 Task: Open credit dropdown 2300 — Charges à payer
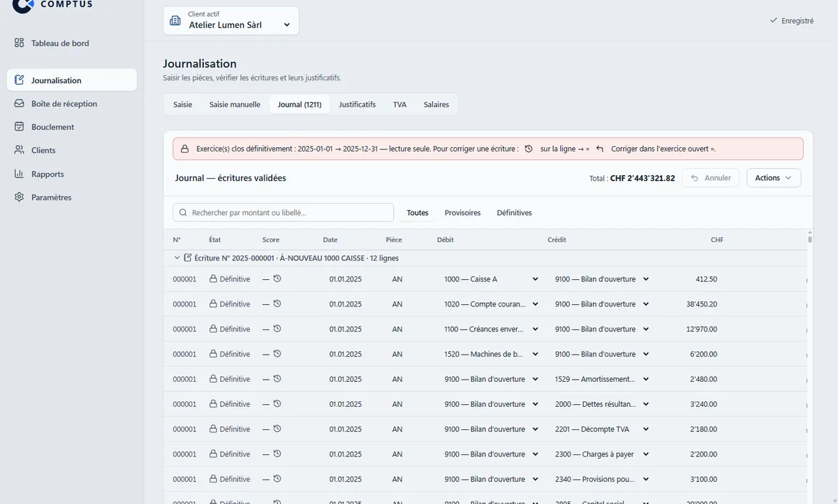click(602, 454)
